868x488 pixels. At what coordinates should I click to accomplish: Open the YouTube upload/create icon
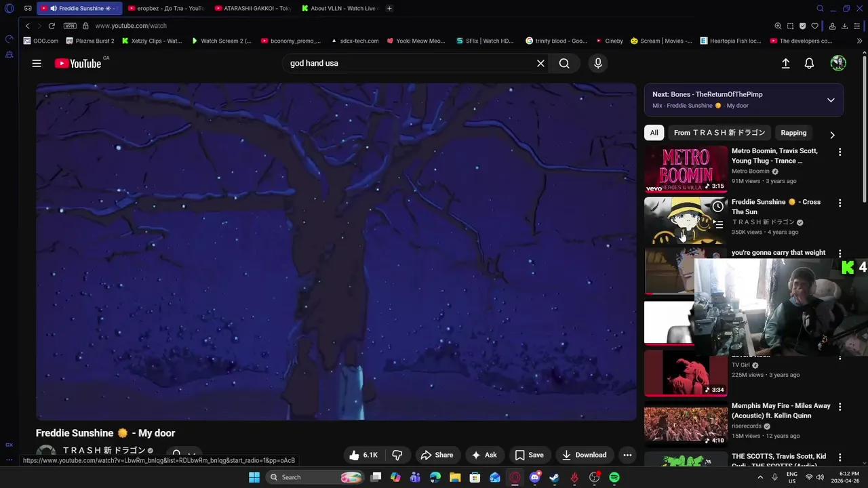coord(785,63)
